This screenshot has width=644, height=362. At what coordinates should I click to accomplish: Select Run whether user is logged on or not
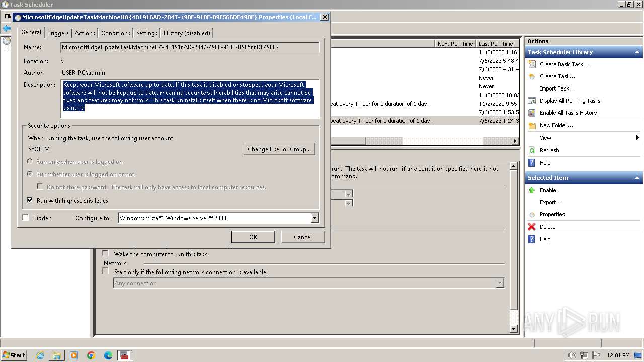coord(30,174)
